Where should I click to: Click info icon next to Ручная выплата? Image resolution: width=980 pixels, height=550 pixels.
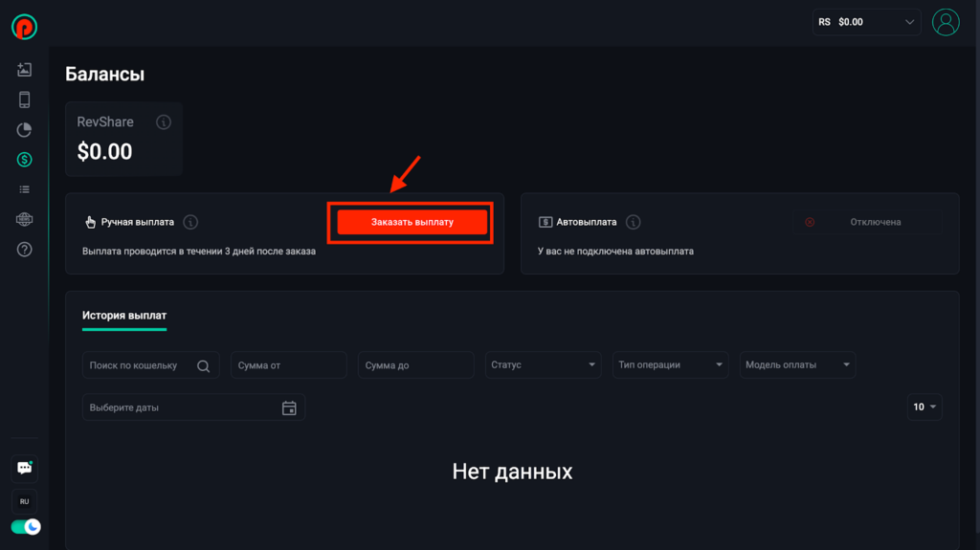pos(190,222)
